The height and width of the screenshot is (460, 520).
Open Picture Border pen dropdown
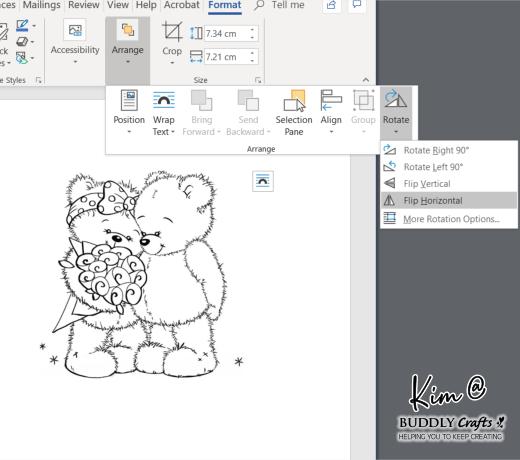click(34, 26)
